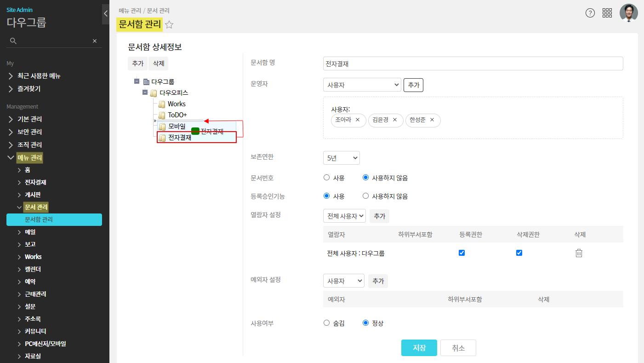
Task: Toggle the 등록권한 checkbox
Action: (462, 253)
